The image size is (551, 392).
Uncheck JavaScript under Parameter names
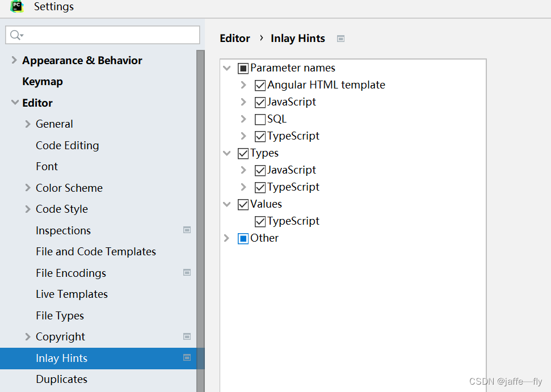point(260,102)
